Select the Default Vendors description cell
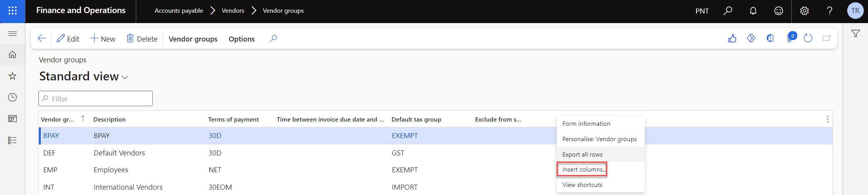Screen dimensions: 868x195 (119, 153)
